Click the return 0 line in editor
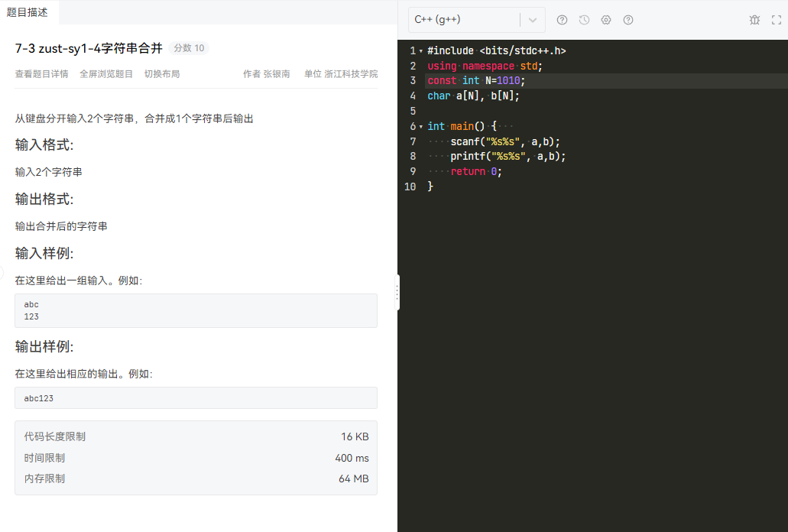Screen dimensions: 788x532 (x=476, y=172)
